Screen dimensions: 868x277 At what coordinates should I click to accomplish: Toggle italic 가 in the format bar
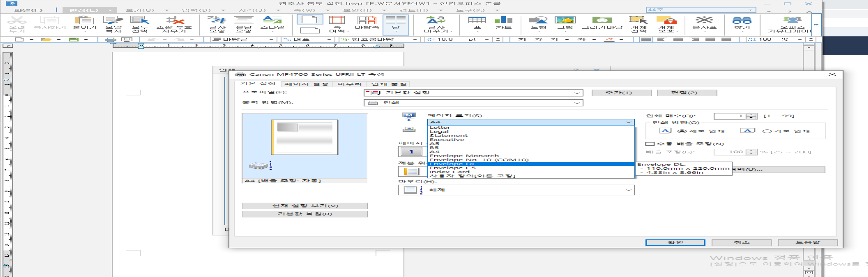pyautogui.click(x=539, y=39)
